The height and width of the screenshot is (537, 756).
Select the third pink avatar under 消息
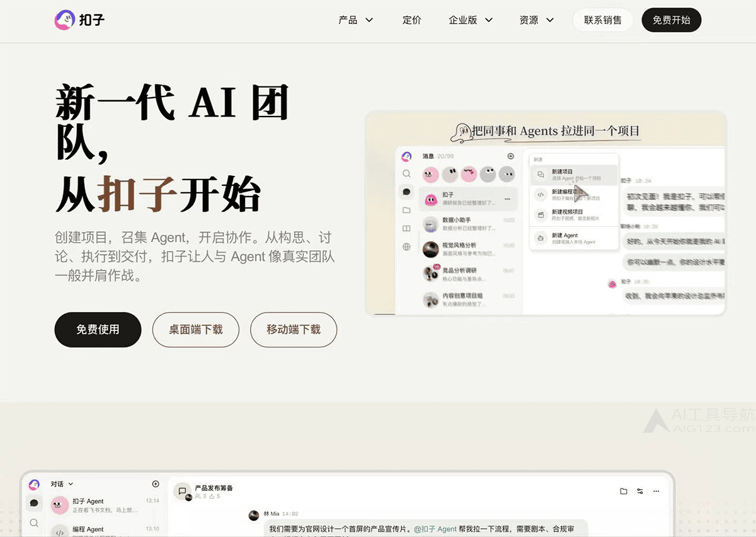[469, 175]
